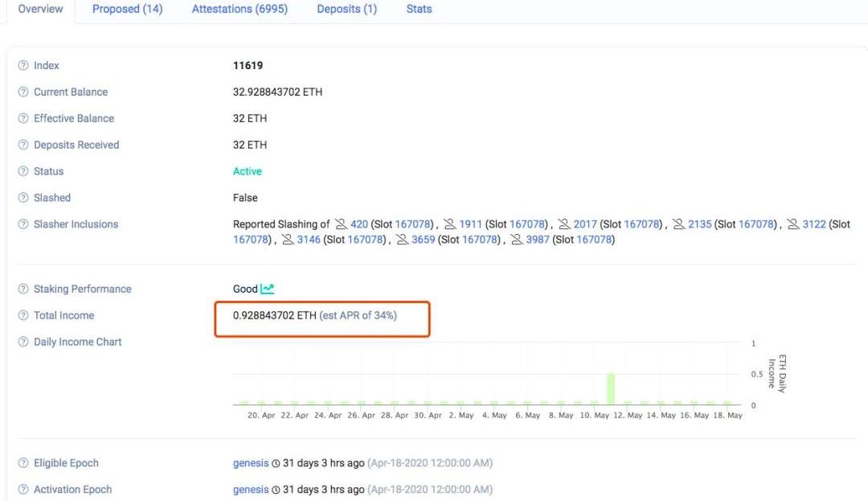Image resolution: width=868 pixels, height=501 pixels.
Task: Open the Attestations (6995) tab
Action: (240, 10)
